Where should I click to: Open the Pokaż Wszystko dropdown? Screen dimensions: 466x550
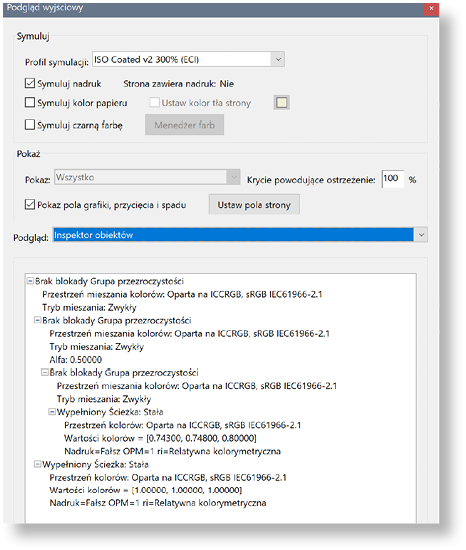click(x=147, y=177)
